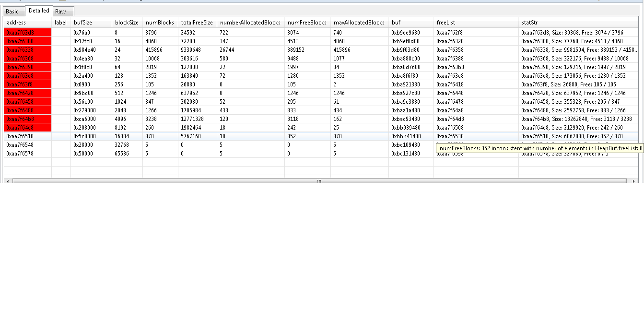Switch to the Basic tab
The height and width of the screenshot is (311, 644).
12,11
